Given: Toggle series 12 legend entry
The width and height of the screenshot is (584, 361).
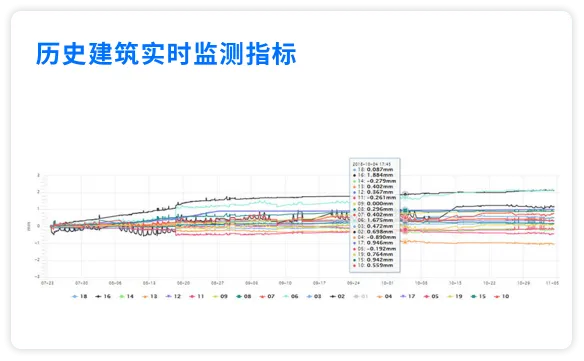Looking at the screenshot, I should click(173, 297).
